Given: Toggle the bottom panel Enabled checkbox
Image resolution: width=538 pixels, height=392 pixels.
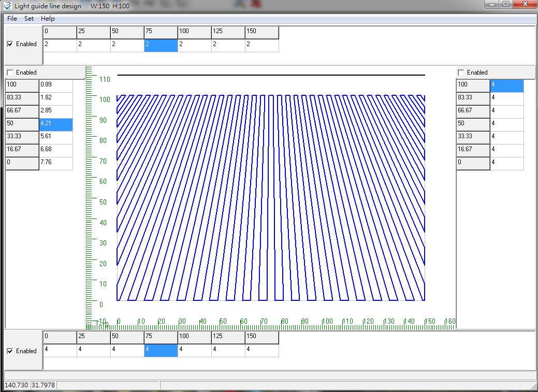Looking at the screenshot, I should click(10, 351).
